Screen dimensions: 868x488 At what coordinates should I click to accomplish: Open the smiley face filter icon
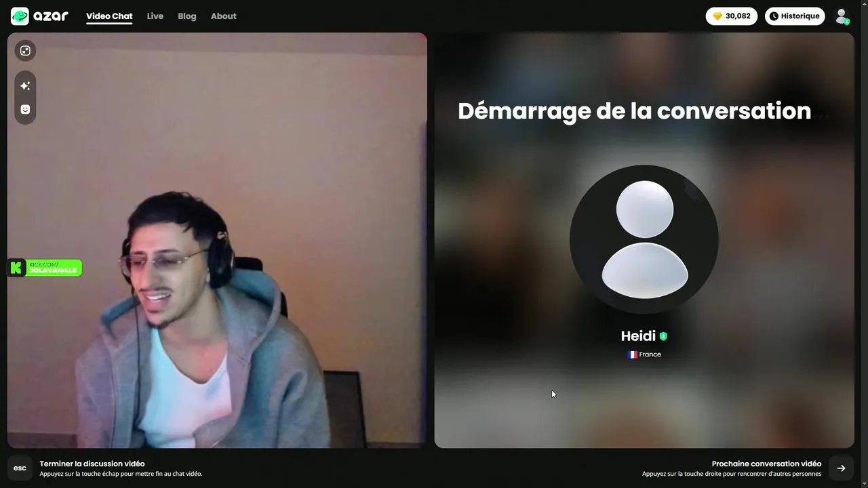25,109
